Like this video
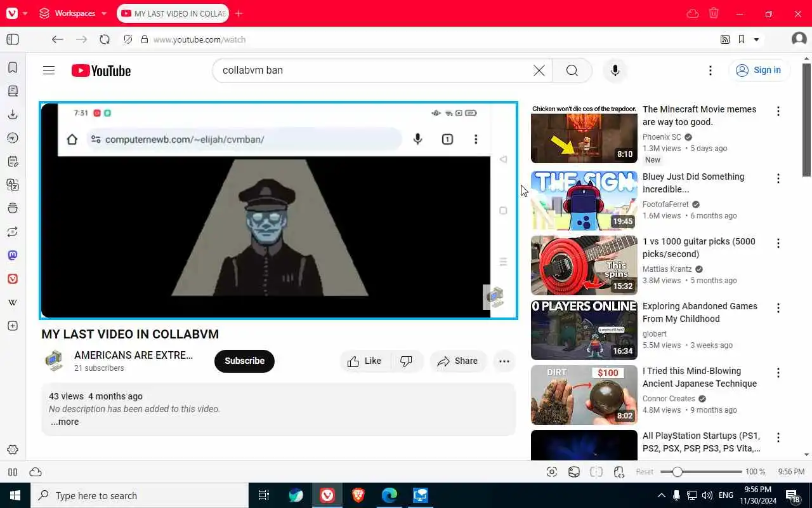The height and width of the screenshot is (508, 812). (x=364, y=361)
